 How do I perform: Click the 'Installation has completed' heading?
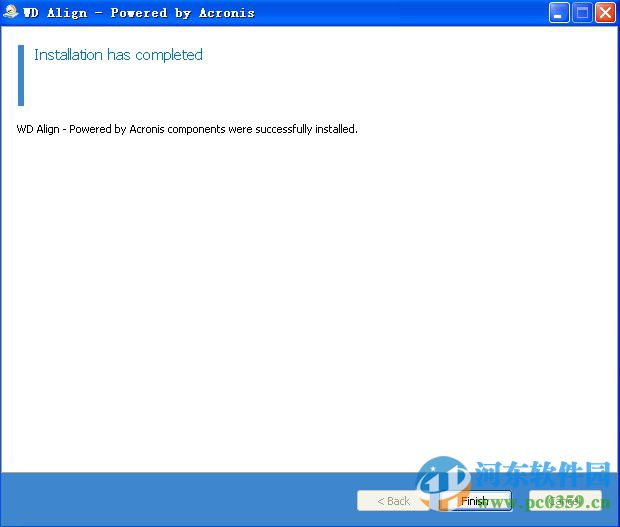(x=118, y=55)
